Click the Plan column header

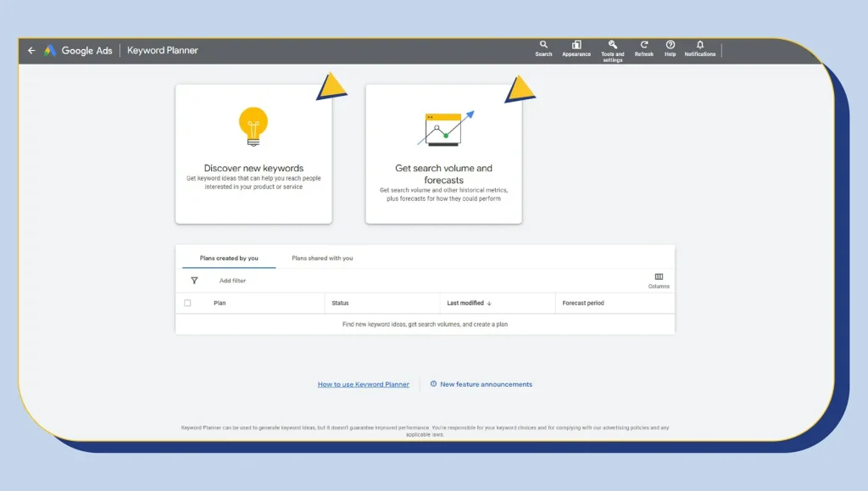pyautogui.click(x=220, y=304)
